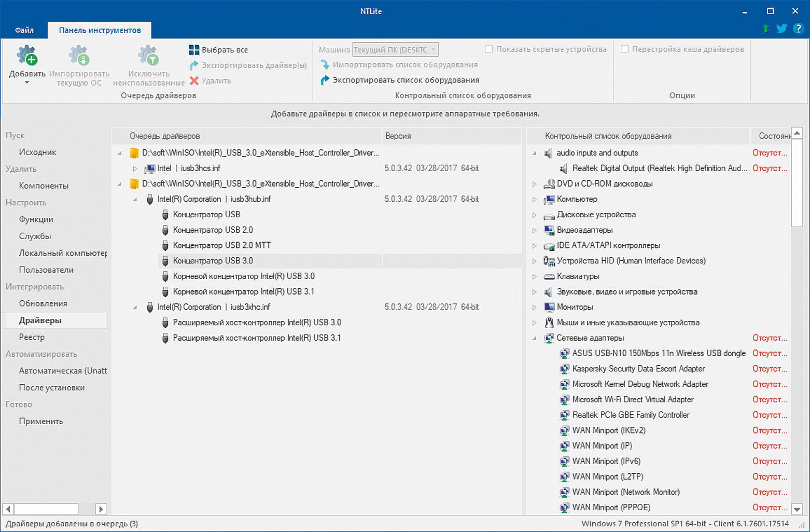Expand the Видеоадаптеры hardware category

coord(535,230)
